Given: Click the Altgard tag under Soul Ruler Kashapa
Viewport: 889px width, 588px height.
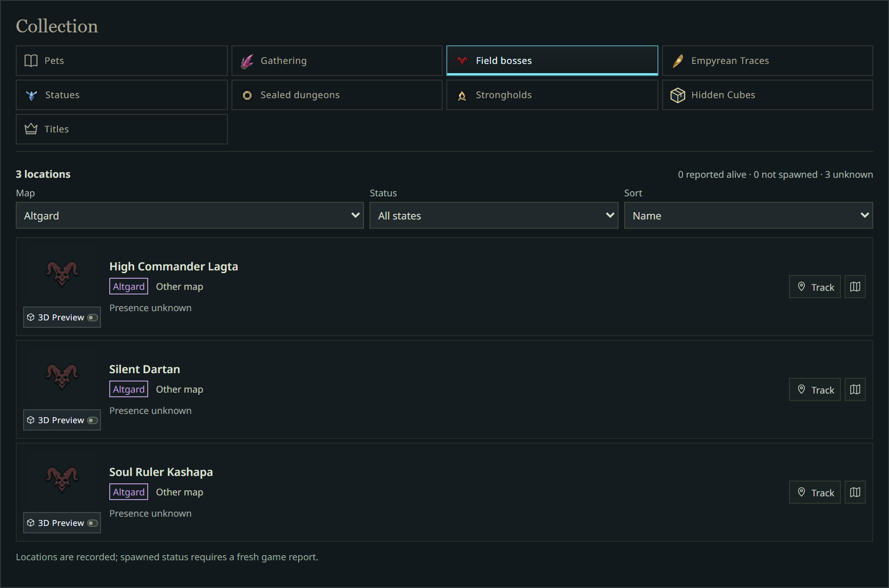Looking at the screenshot, I should (129, 492).
